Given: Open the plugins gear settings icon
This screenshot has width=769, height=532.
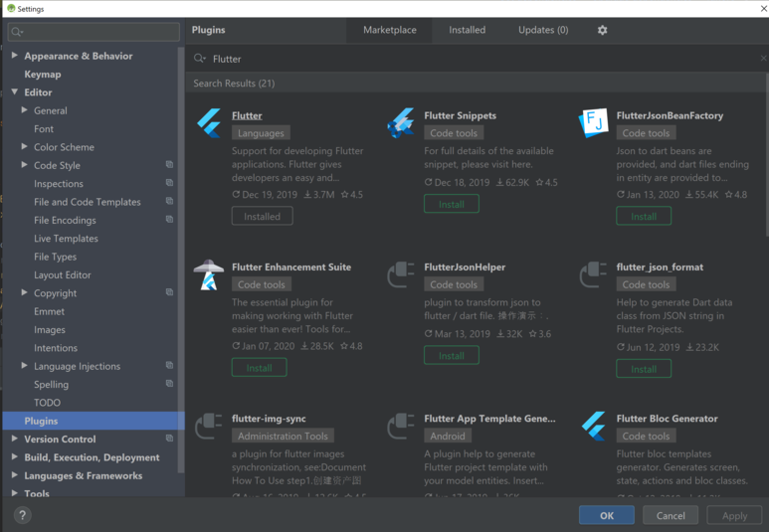Looking at the screenshot, I should (602, 30).
